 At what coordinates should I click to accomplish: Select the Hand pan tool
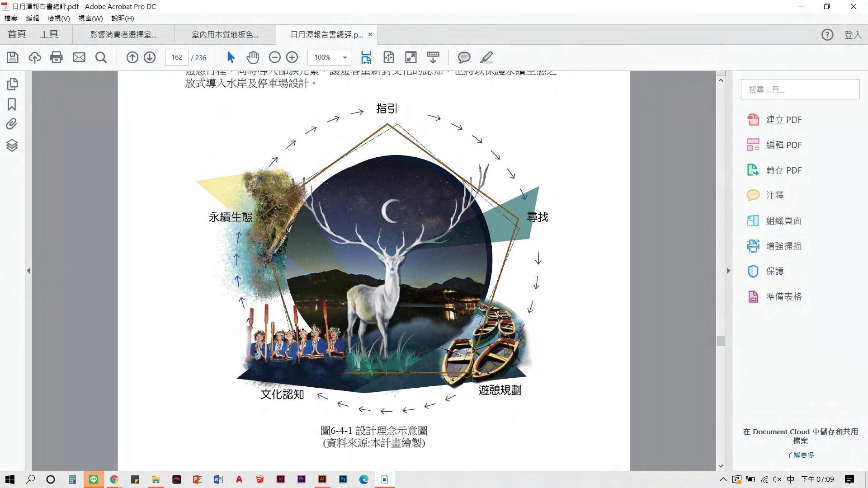[x=252, y=57]
